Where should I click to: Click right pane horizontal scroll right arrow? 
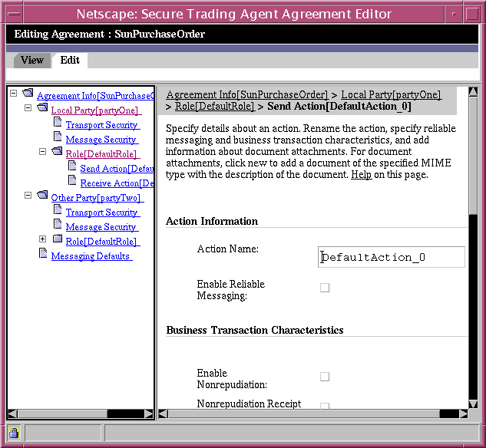click(x=464, y=413)
